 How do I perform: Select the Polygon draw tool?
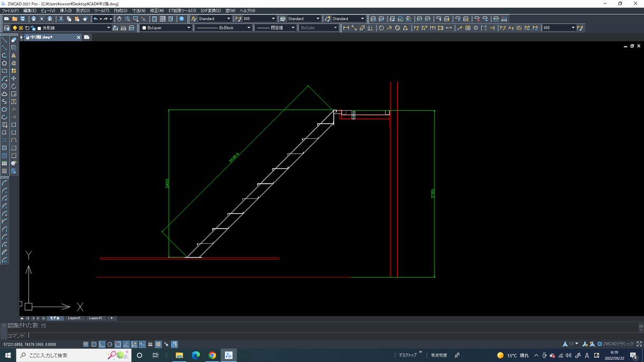(5, 63)
